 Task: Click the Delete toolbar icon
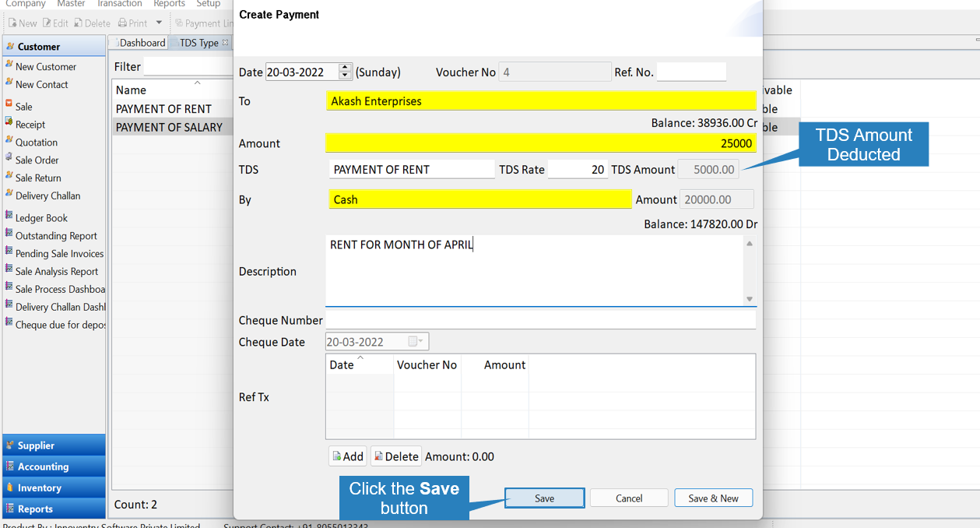click(x=93, y=23)
